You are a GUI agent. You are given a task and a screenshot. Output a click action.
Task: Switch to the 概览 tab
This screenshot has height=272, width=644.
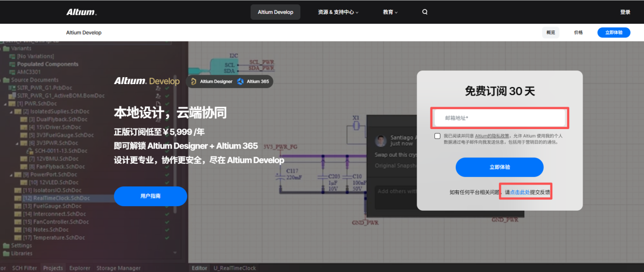(551, 33)
